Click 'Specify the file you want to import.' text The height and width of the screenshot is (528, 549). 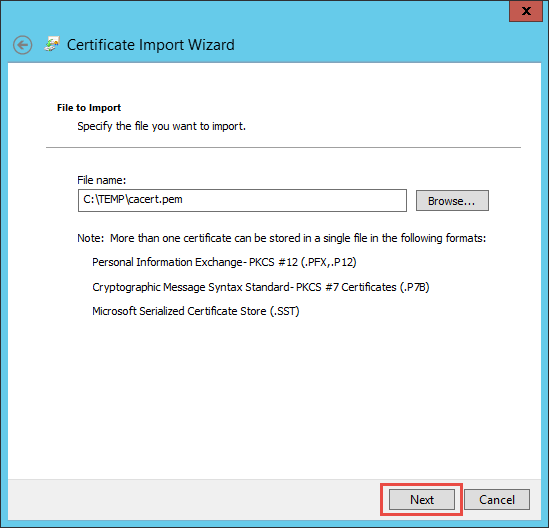click(161, 126)
